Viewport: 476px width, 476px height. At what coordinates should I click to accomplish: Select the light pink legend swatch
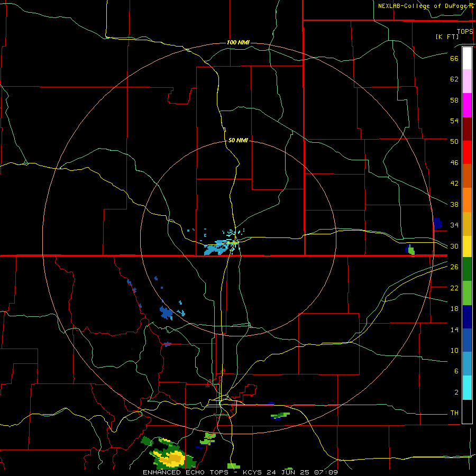[467, 81]
